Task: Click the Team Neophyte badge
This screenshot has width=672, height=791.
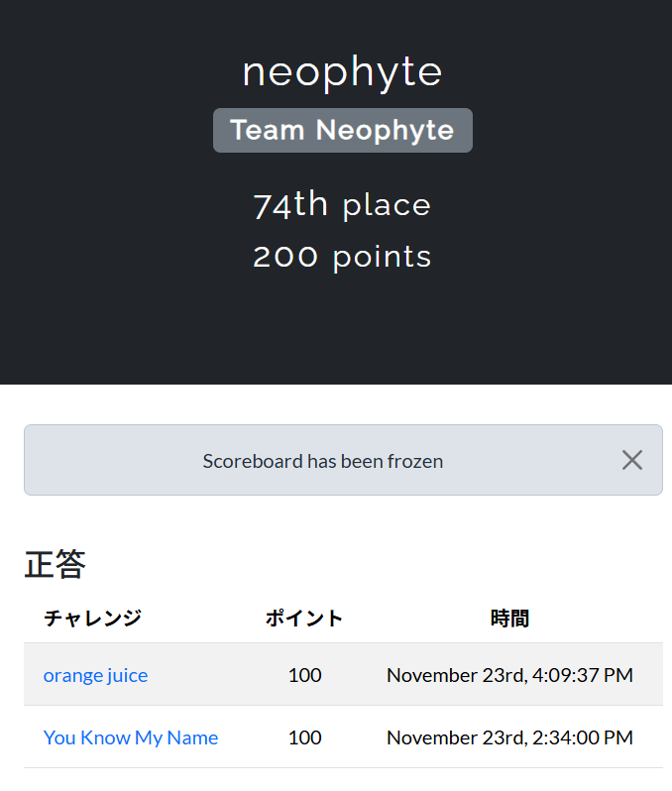Action: (343, 130)
